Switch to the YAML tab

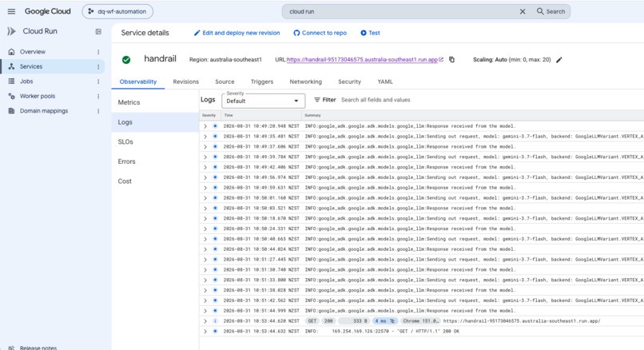(x=385, y=82)
